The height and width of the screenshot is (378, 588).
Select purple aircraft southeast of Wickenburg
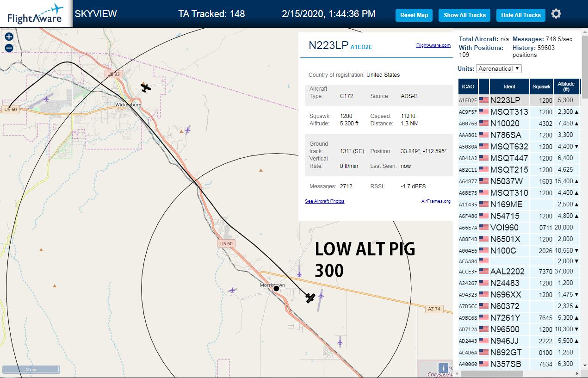point(187,130)
